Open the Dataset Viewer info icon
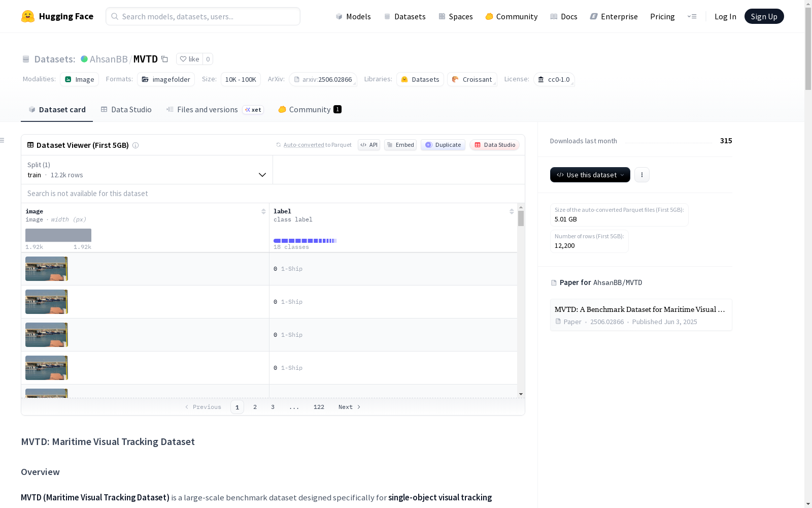 (x=136, y=145)
